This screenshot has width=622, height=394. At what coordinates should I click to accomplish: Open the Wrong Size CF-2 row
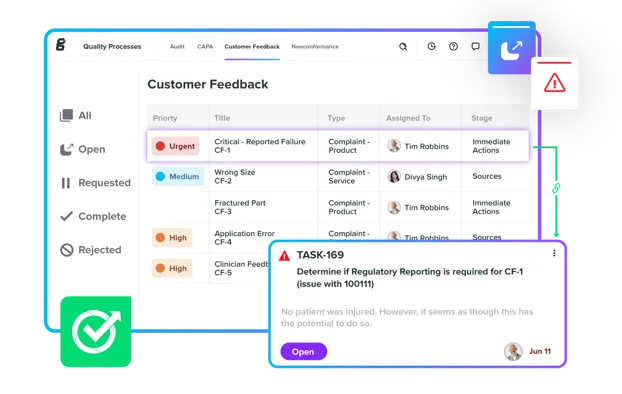click(337, 177)
